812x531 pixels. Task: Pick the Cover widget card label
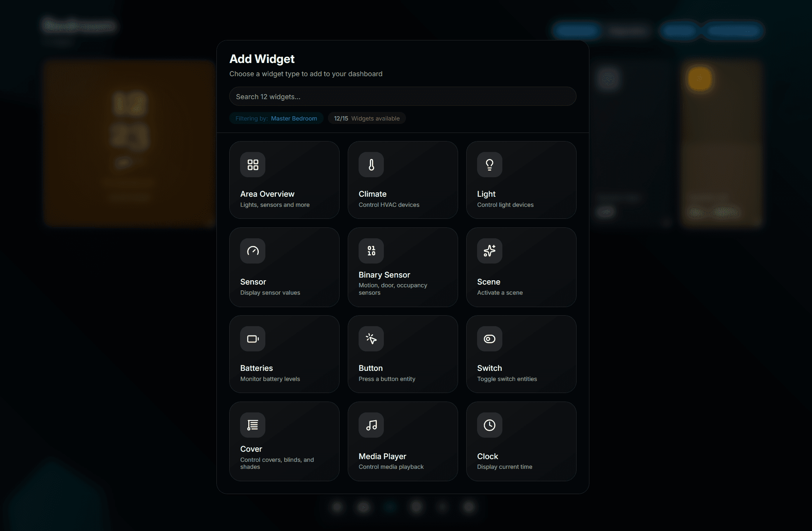[251, 449]
